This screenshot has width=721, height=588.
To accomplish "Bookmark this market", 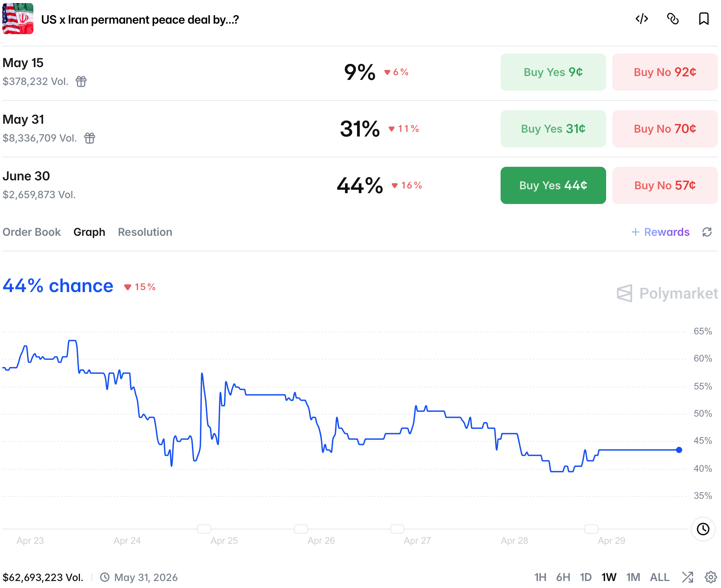I will click(x=704, y=19).
